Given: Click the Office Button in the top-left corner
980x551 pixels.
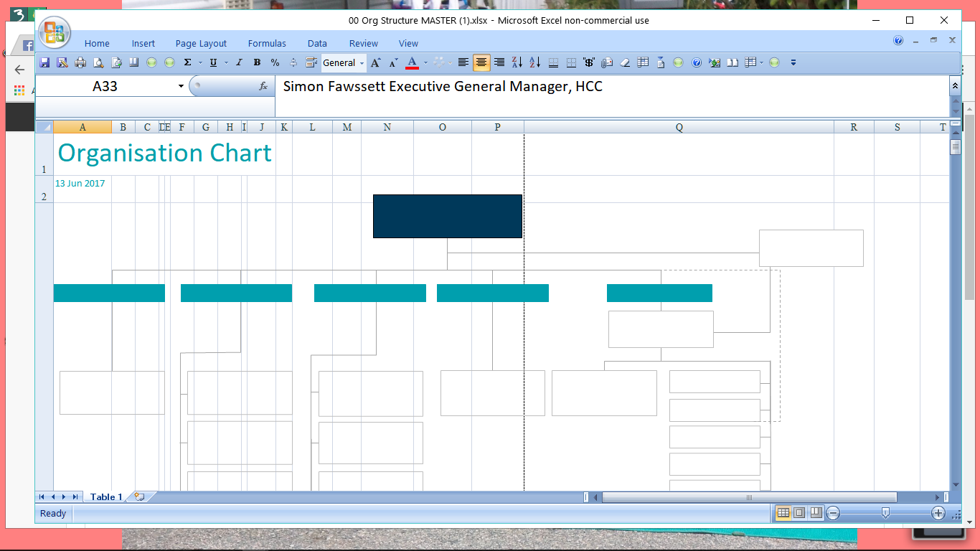Looking at the screenshot, I should click(55, 33).
